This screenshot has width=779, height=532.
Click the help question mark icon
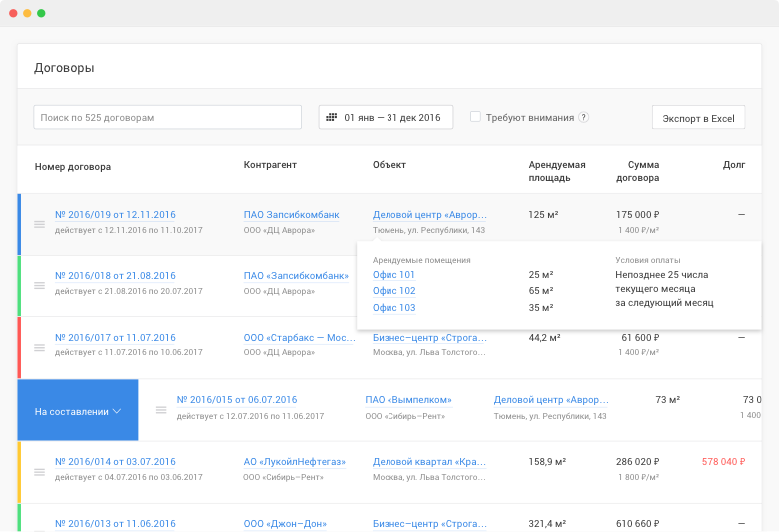pyautogui.click(x=584, y=117)
